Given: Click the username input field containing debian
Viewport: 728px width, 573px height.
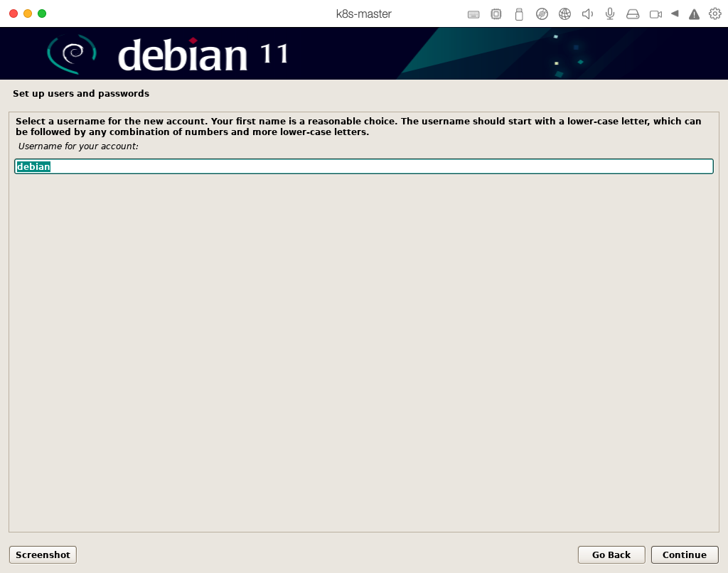Looking at the screenshot, I should [x=363, y=166].
